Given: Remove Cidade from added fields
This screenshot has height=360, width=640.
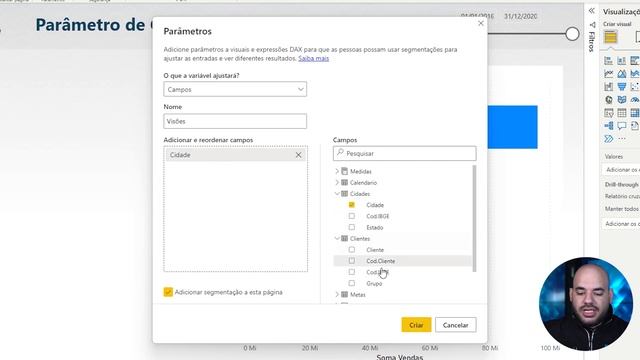Looking at the screenshot, I should (x=298, y=155).
